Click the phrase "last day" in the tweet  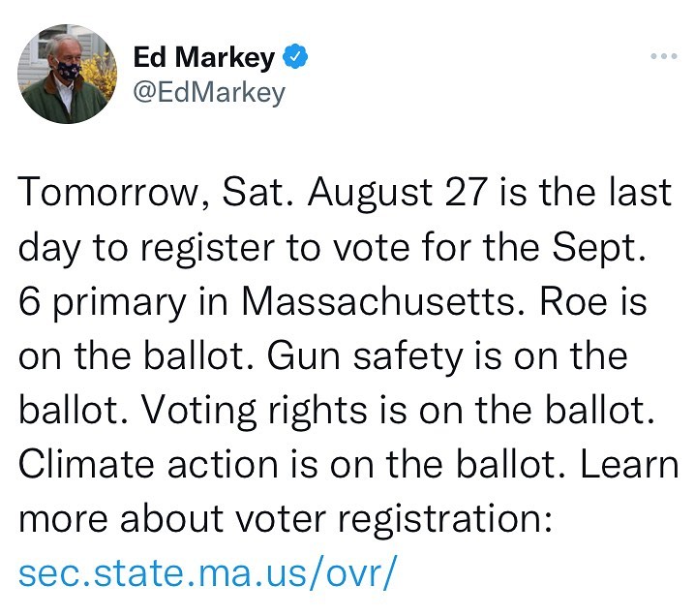642,192
